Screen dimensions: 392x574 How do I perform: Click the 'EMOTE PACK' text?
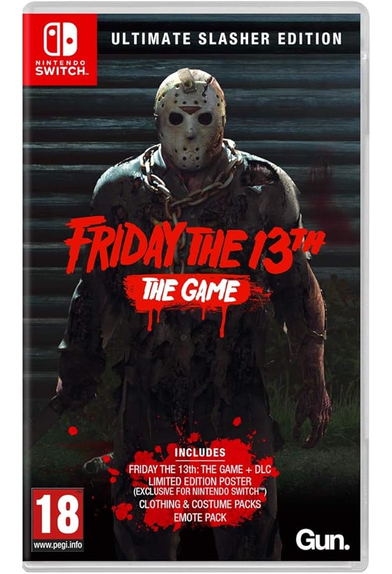pyautogui.click(x=200, y=517)
